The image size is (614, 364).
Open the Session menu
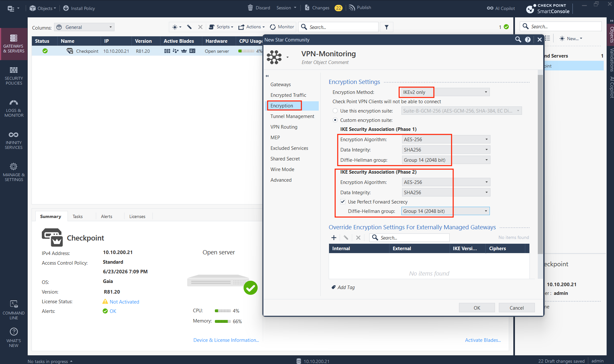coord(286,8)
